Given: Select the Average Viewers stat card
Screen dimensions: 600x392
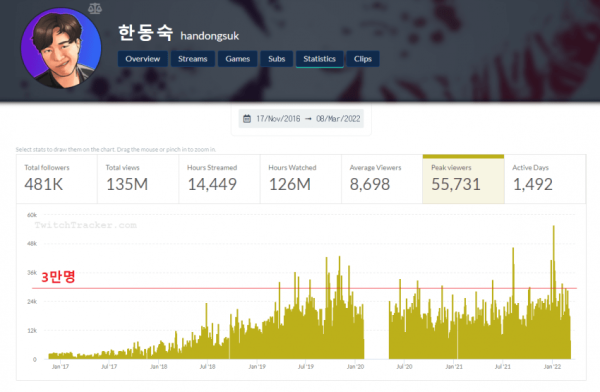Looking at the screenshot, I should (382, 179).
